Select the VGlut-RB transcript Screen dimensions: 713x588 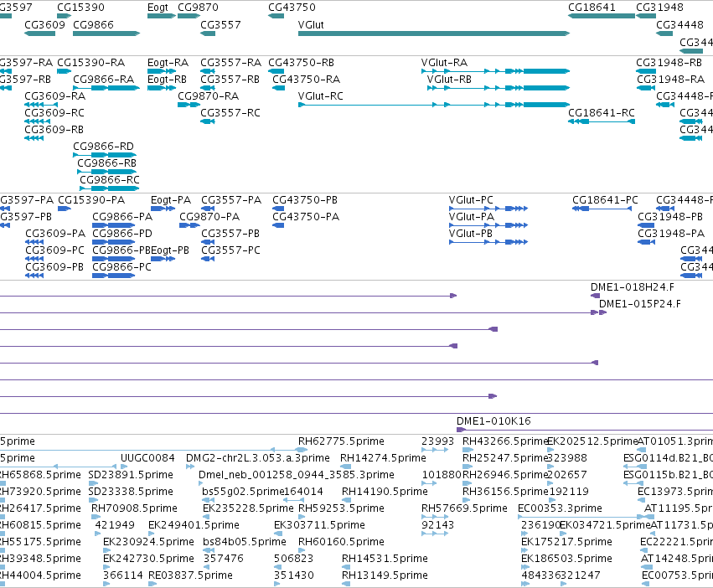(499, 88)
